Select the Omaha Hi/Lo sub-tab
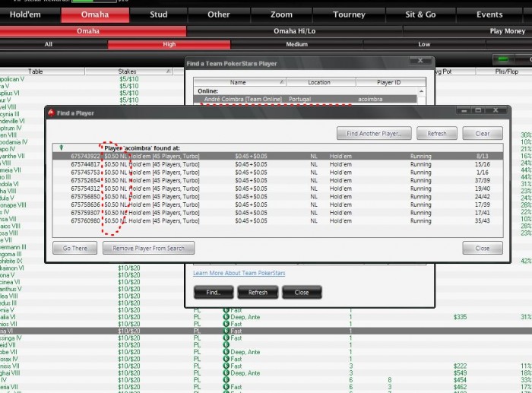 (295, 31)
